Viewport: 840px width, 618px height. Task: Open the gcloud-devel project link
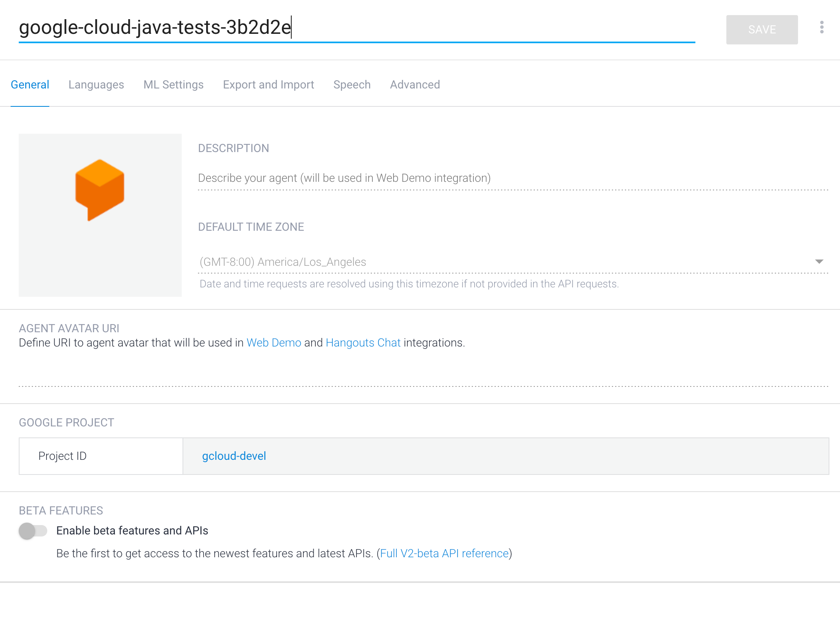234,456
